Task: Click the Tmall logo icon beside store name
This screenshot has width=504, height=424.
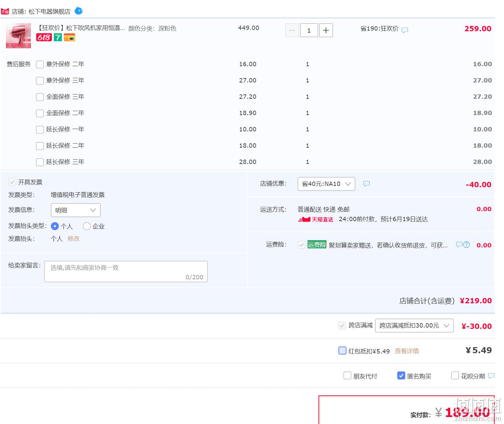Action: coord(5,12)
